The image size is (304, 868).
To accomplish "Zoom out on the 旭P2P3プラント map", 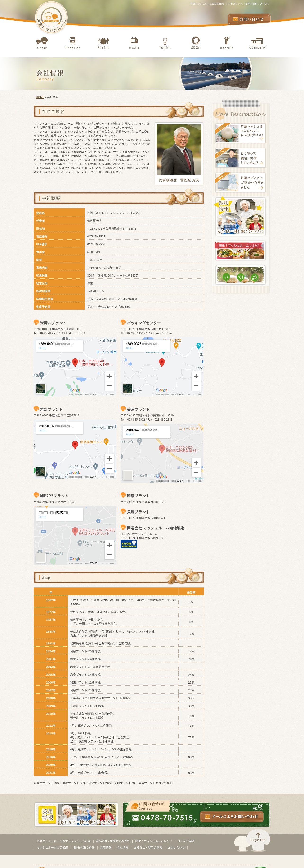I will (109, 555).
